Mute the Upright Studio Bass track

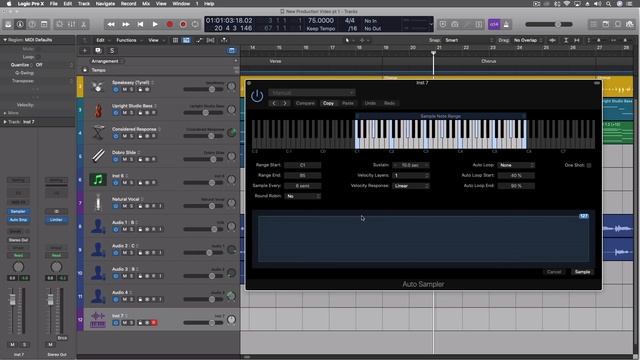point(125,113)
